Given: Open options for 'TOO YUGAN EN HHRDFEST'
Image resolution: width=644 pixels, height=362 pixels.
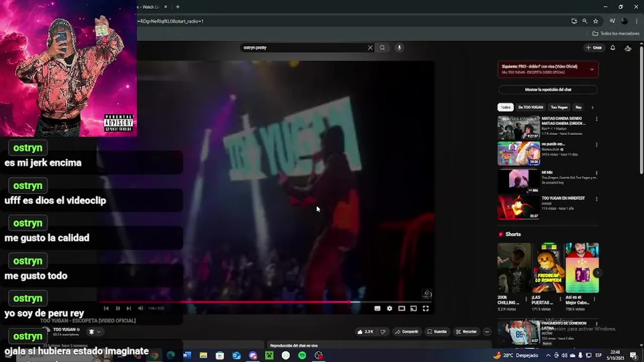Looking at the screenshot, I should [x=597, y=199].
